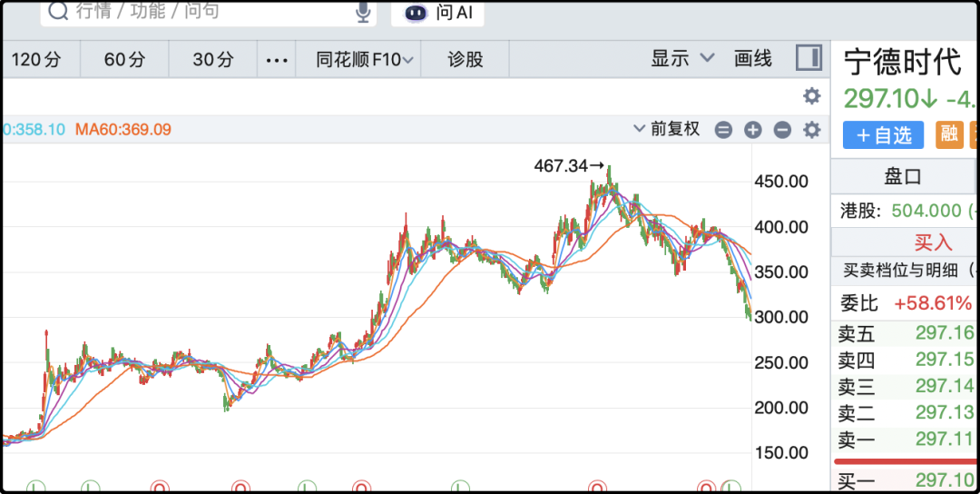Add stock with the +自选 button
Image resolution: width=980 pixels, height=494 pixels.
pyautogui.click(x=883, y=135)
